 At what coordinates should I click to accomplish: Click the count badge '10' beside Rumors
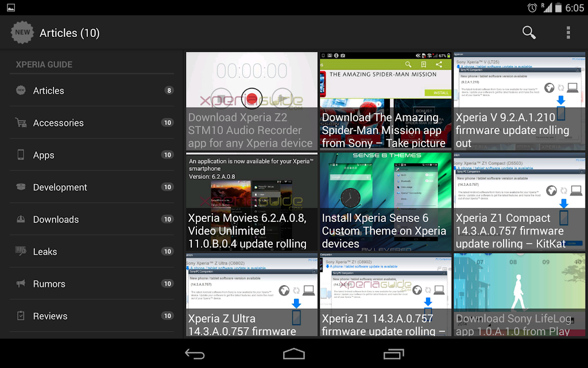point(167,283)
